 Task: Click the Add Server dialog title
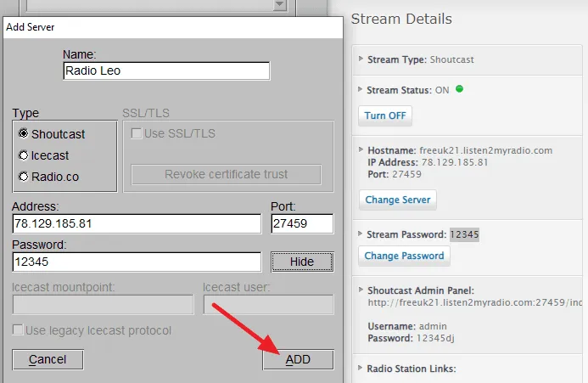tap(31, 27)
